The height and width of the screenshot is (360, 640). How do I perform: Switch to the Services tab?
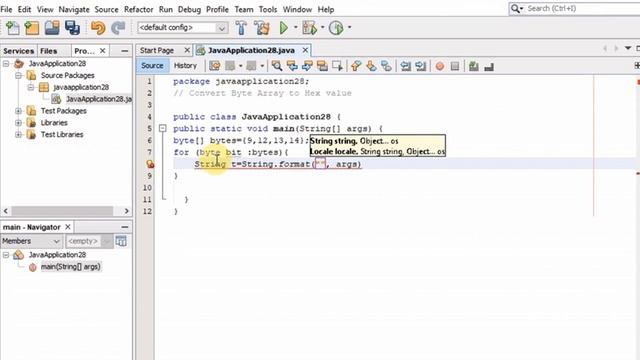tap(18, 51)
